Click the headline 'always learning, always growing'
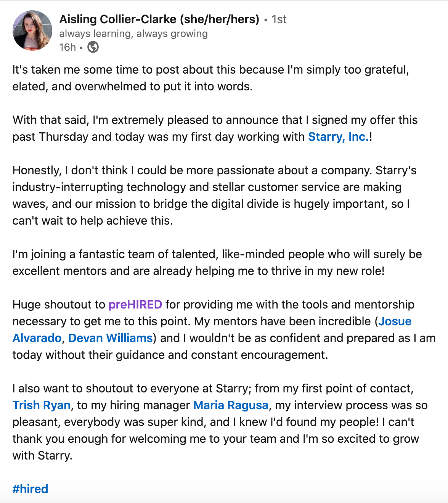Screen dimensions: 448x503 133,34
